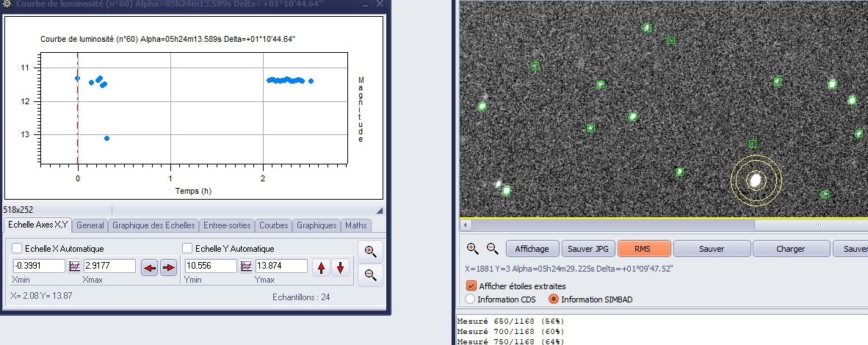Select Information SIMBAD radio button
The image size is (868, 345).
tap(554, 299)
